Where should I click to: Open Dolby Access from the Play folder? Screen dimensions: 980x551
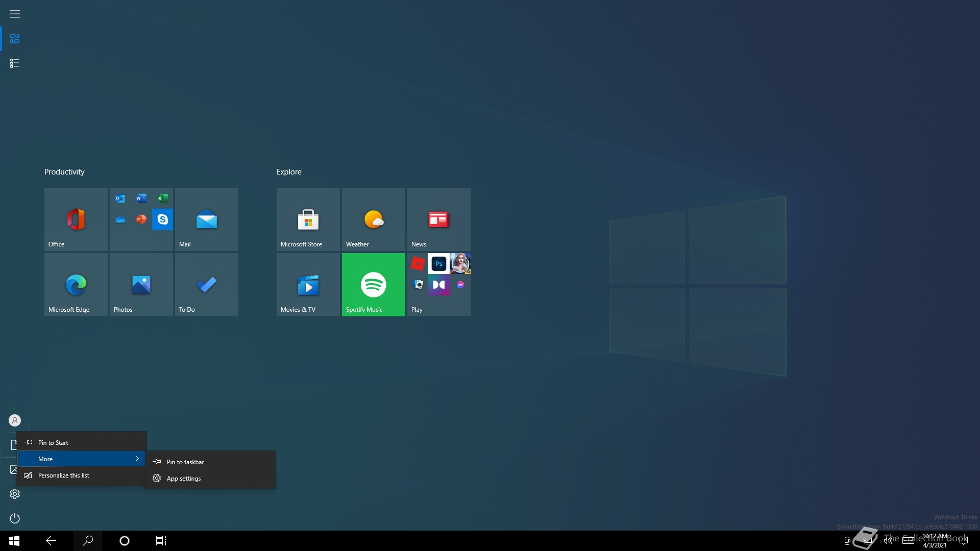pos(439,285)
